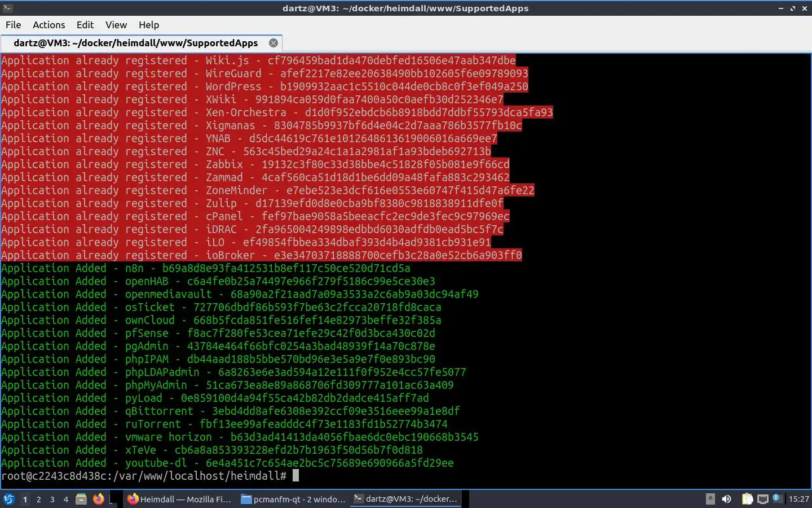Click the XWiki already registered line
812x508 pixels.
click(252, 99)
